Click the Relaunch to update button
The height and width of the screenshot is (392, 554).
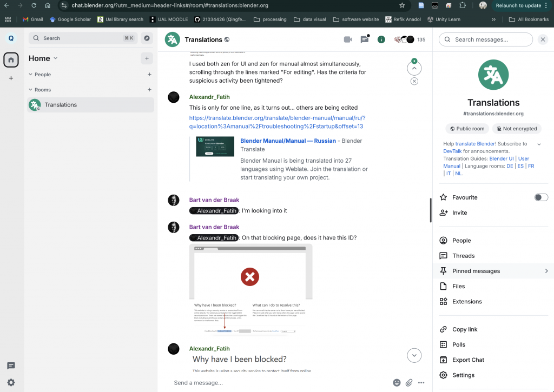[518, 5]
